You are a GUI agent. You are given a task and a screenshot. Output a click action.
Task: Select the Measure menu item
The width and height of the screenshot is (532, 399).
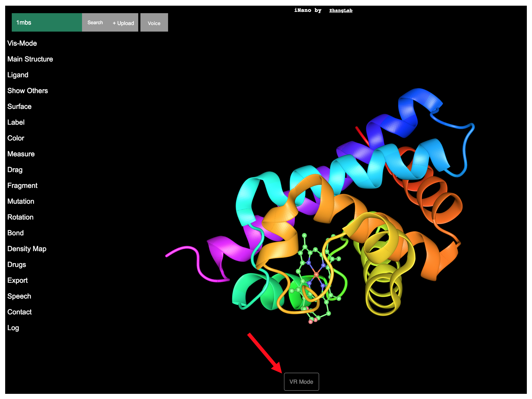point(21,154)
